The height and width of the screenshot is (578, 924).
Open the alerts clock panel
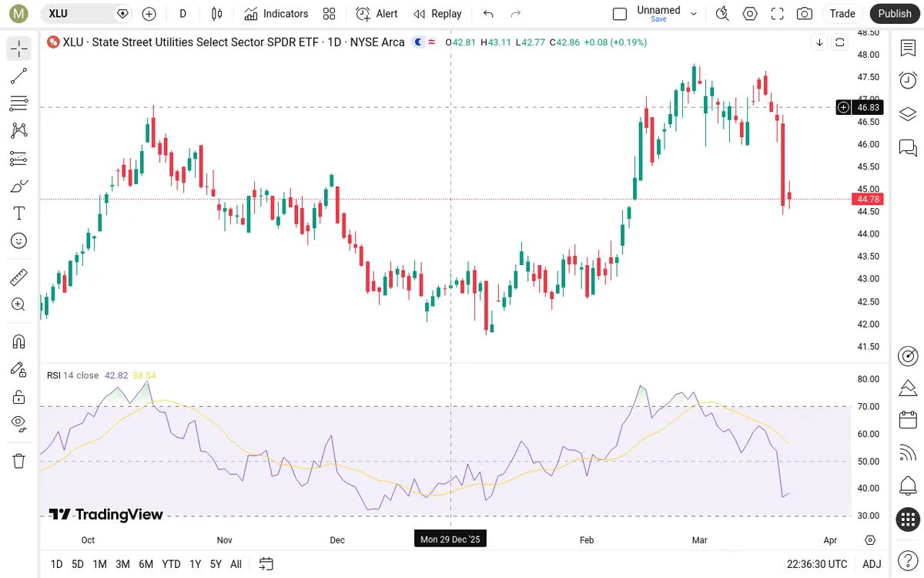[908, 80]
